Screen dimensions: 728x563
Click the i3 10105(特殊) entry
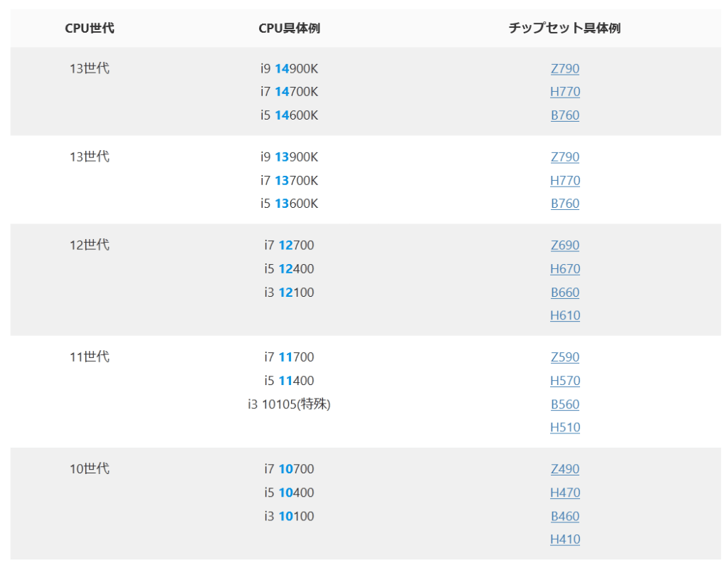(x=289, y=404)
